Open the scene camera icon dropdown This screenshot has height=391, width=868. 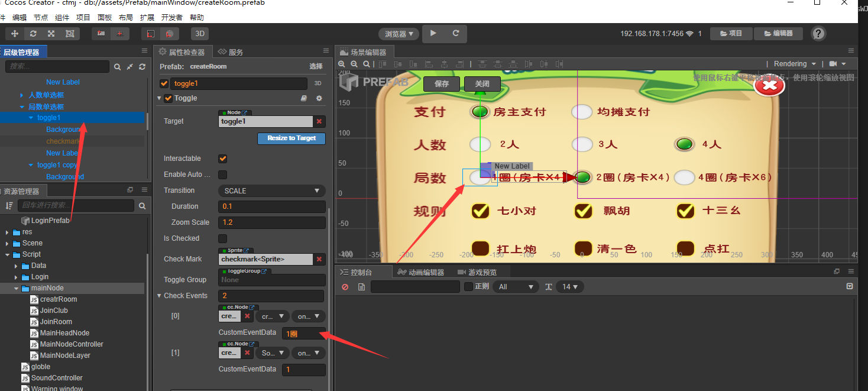[x=838, y=64]
